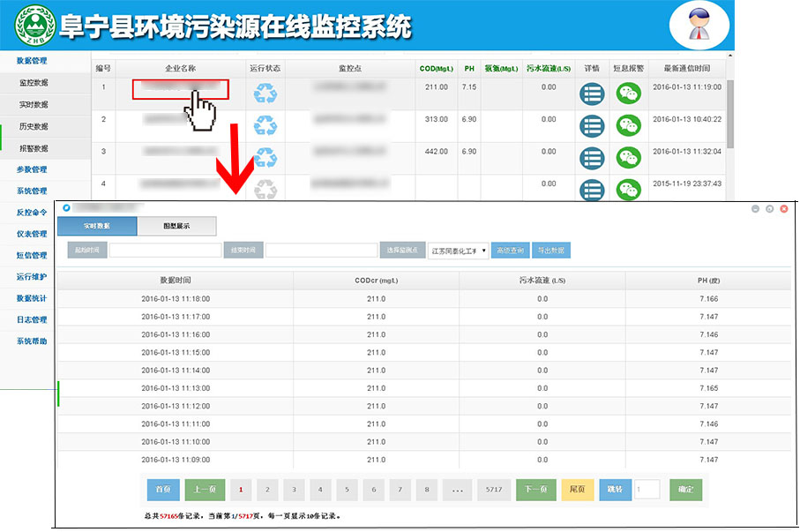Viewport: 800px width, 532px height.
Task: Select 报警数据 submenu item
Action: 34,148
